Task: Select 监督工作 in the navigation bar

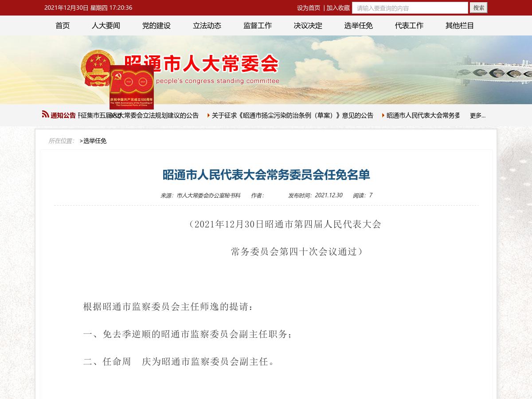Action: pyautogui.click(x=258, y=26)
